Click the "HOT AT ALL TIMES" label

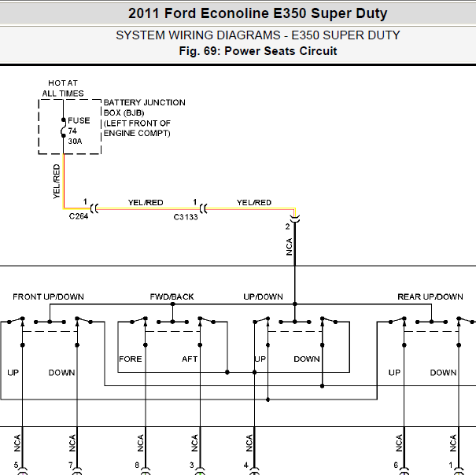[63, 88]
